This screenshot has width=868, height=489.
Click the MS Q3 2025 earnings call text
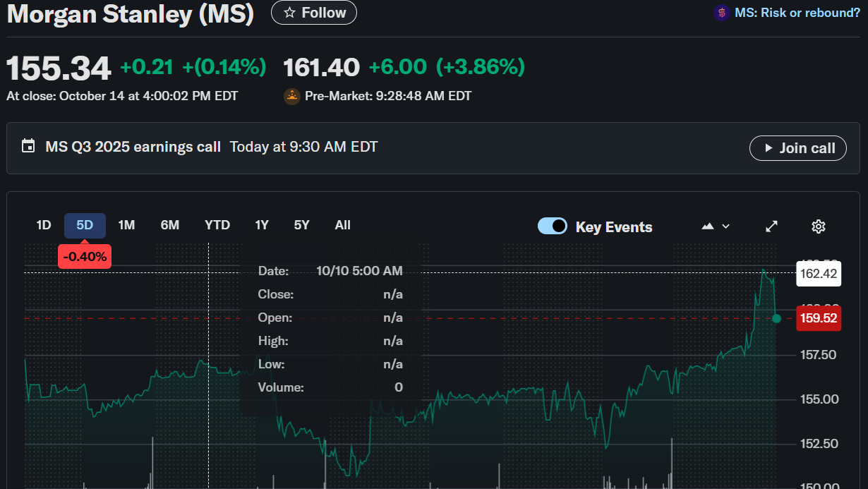pos(133,147)
